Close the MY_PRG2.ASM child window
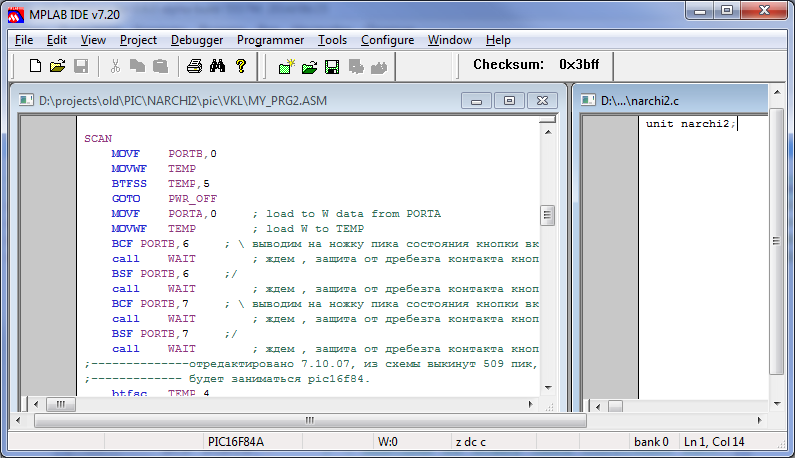The width and height of the screenshot is (795, 458). click(x=542, y=100)
